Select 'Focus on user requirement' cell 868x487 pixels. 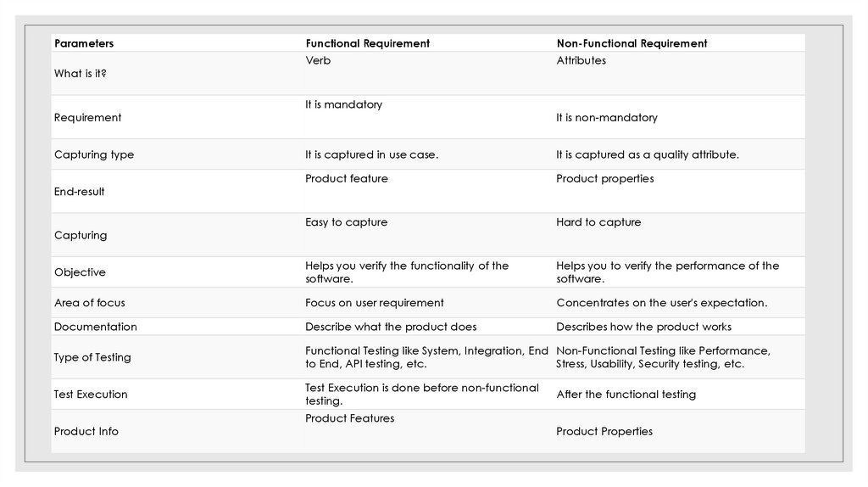374,303
